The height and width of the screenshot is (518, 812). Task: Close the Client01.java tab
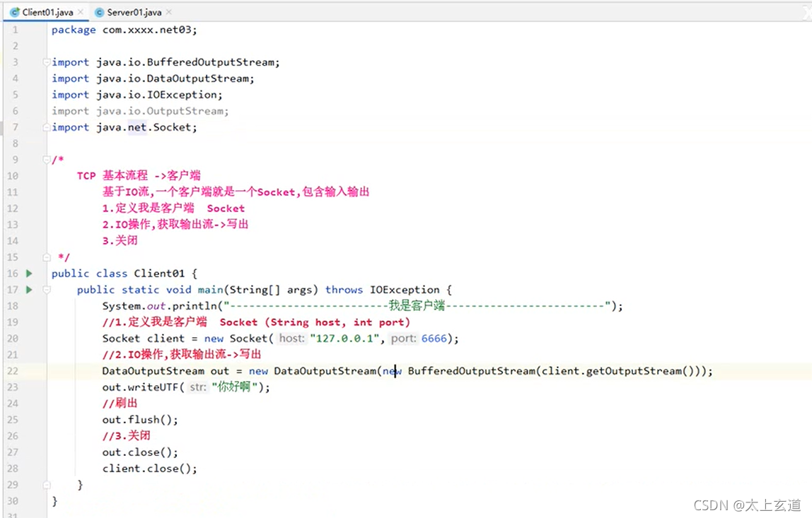pos(80,12)
